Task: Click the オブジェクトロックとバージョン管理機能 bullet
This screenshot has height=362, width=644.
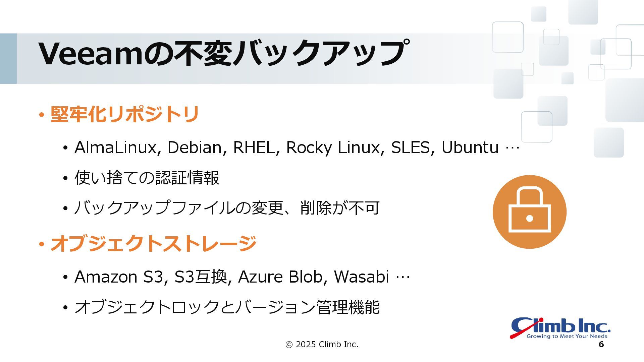Action: (x=227, y=307)
